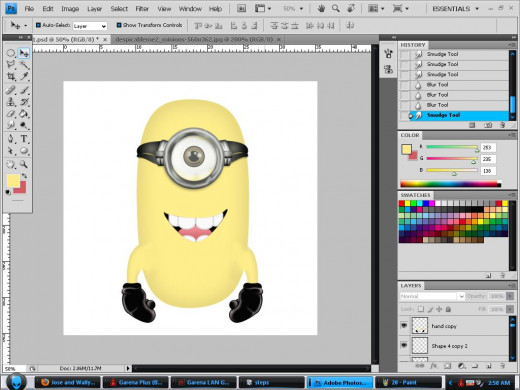This screenshot has height=390, width=520.
Task: Toggle Auto-Select checkbox
Action: click(x=38, y=25)
